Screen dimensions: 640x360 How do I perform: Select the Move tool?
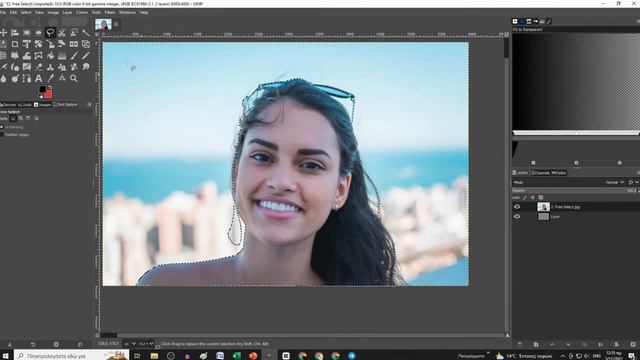(x=3, y=32)
